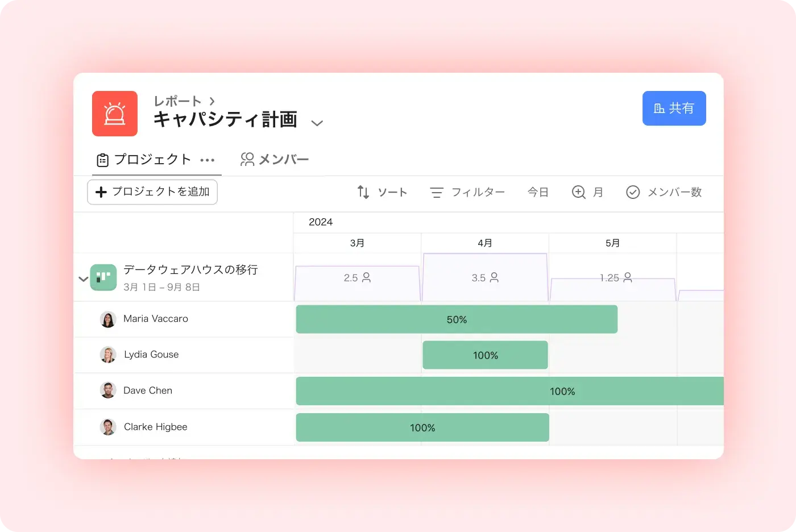The image size is (796, 532).
Task: Click the project dates 3月 1日 – 9月 8日
Action: coord(161,287)
